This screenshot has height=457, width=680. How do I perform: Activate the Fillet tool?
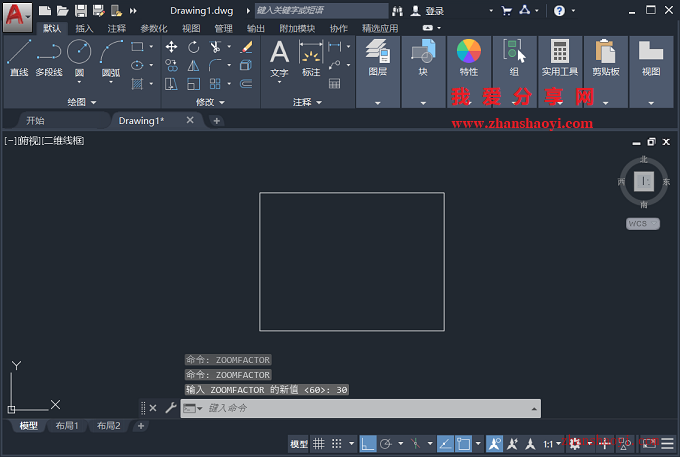point(215,65)
